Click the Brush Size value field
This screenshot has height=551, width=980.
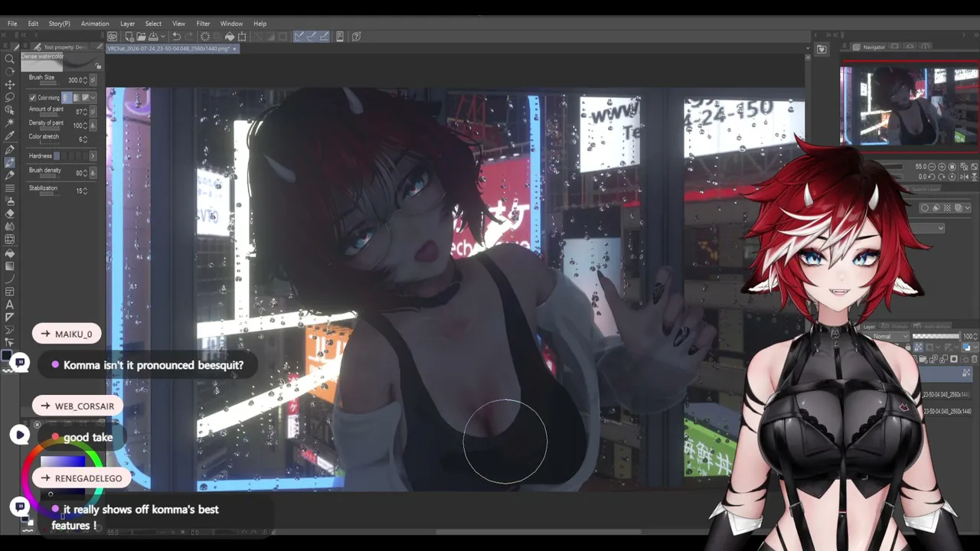tap(77, 80)
